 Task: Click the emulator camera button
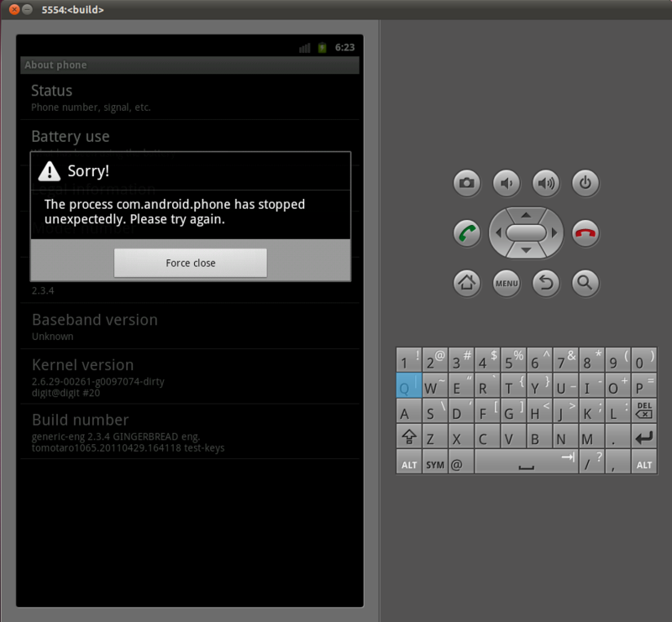pyautogui.click(x=467, y=183)
